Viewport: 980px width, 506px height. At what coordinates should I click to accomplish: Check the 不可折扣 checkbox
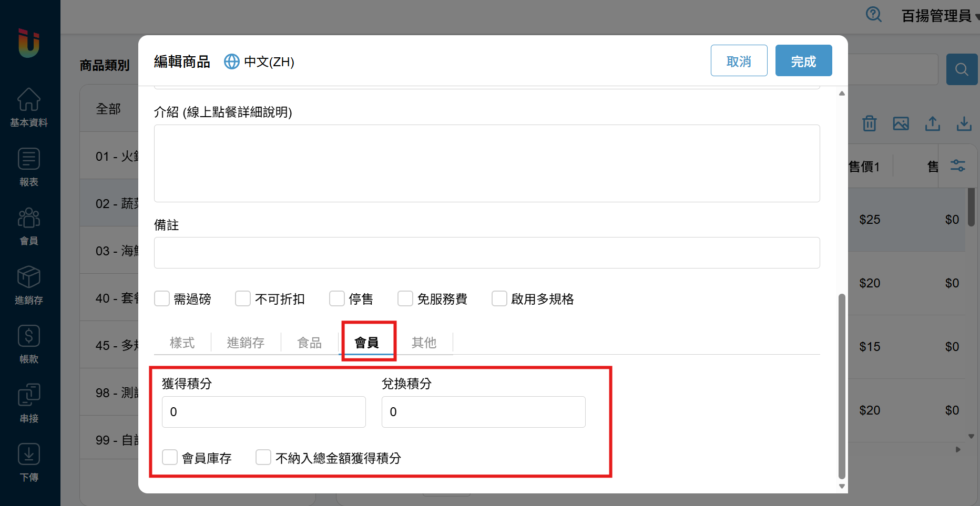pyautogui.click(x=243, y=298)
